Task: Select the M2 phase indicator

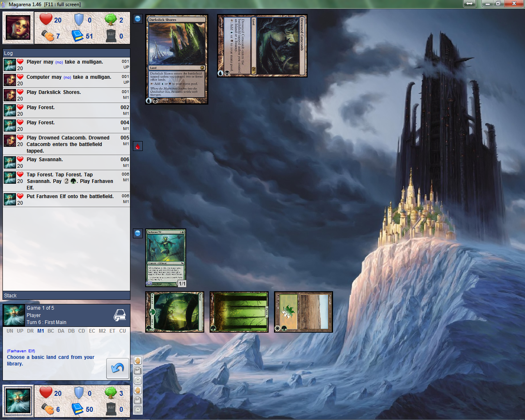Action: pos(102,331)
